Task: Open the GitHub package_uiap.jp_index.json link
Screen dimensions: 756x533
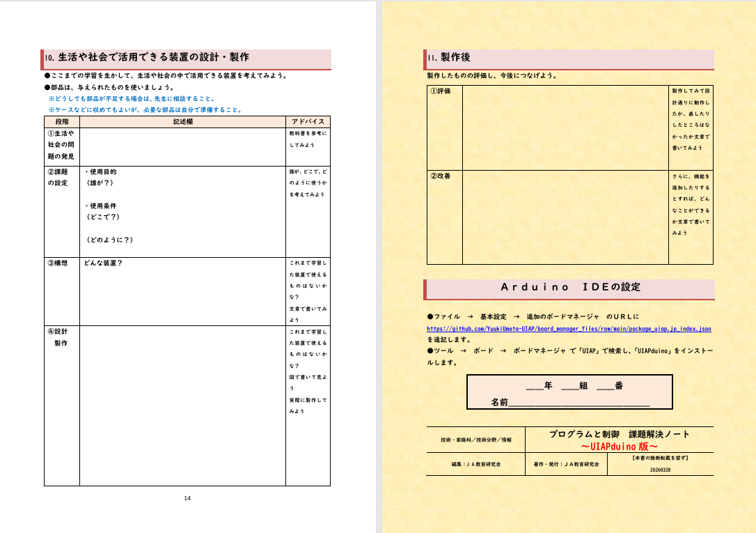Action: click(x=569, y=328)
